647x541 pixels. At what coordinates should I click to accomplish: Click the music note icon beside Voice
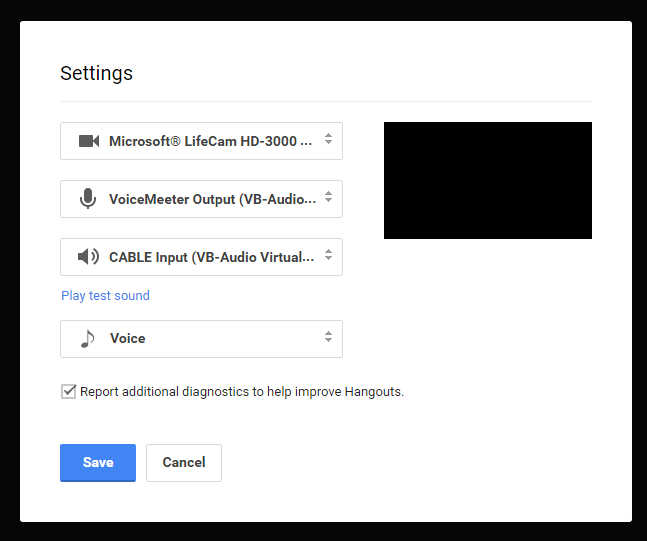(x=87, y=339)
